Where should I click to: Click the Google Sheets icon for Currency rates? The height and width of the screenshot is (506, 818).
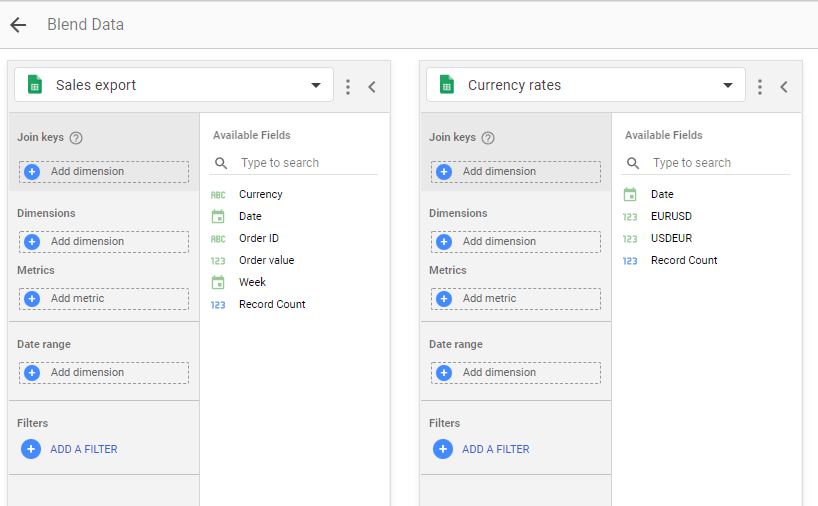[x=447, y=85]
